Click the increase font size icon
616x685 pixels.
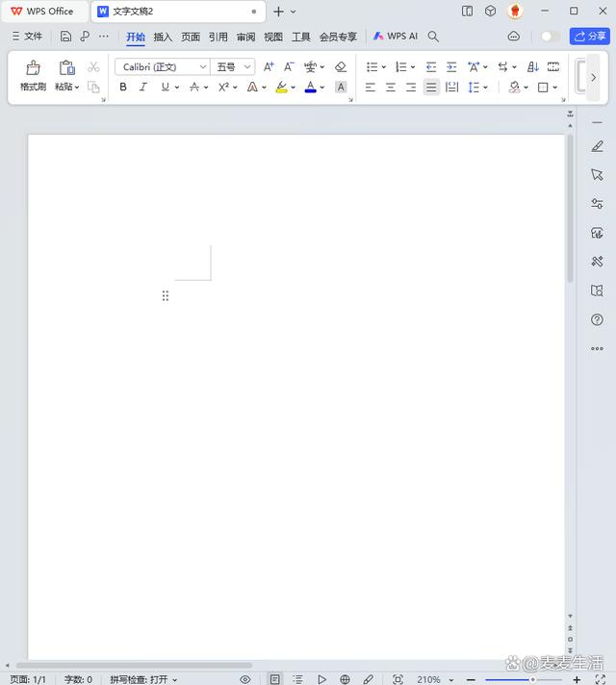[269, 67]
